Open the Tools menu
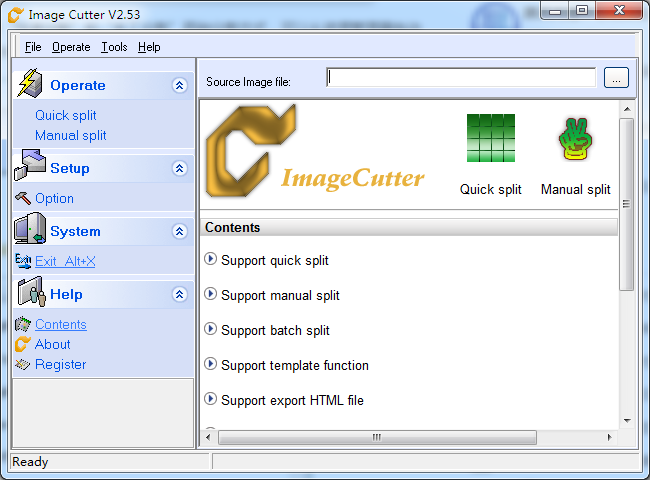Viewport: 650px width, 480px height. 114,47
